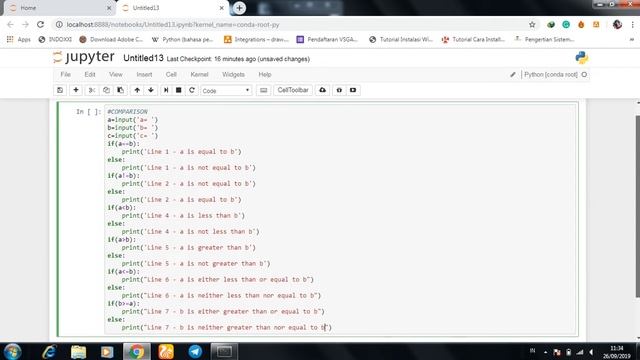Open the cell type Code dropdown
640x360 pixels.
coord(226,91)
